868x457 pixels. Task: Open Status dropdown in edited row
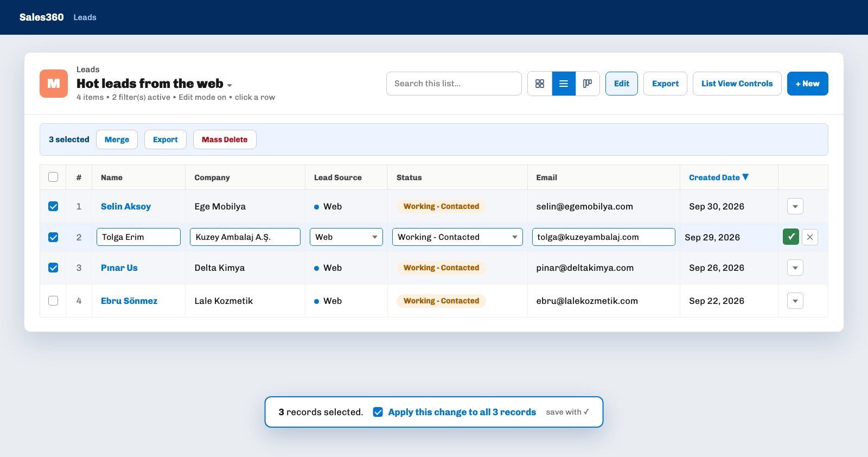click(457, 237)
